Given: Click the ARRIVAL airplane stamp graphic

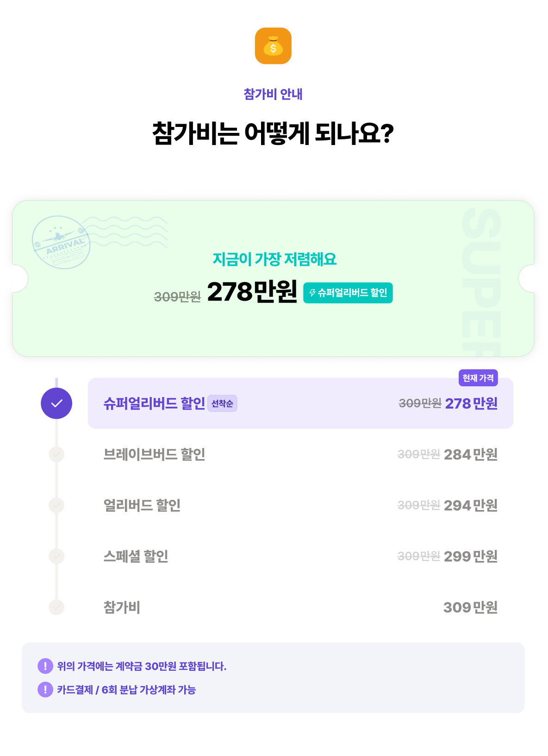Looking at the screenshot, I should coord(61,242).
